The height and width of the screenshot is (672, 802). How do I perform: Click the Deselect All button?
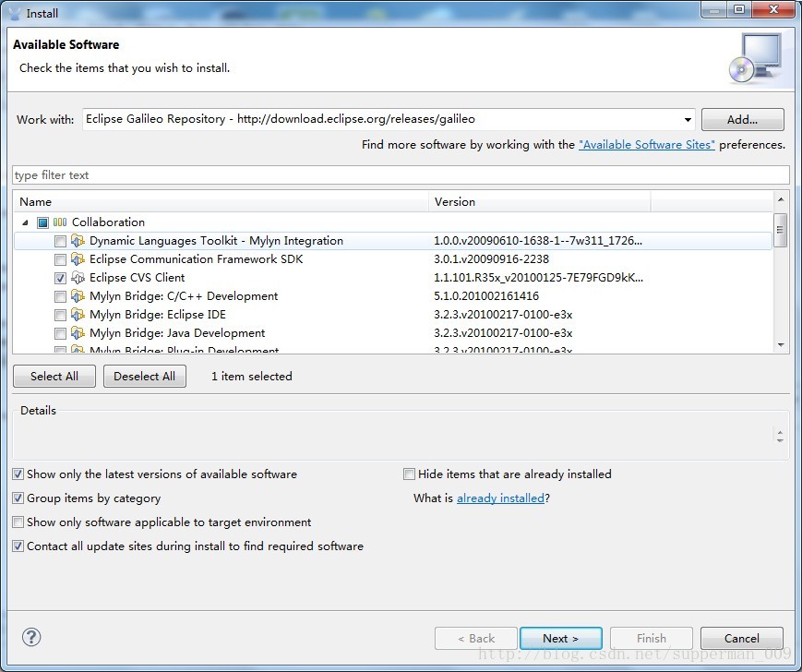pos(145,376)
